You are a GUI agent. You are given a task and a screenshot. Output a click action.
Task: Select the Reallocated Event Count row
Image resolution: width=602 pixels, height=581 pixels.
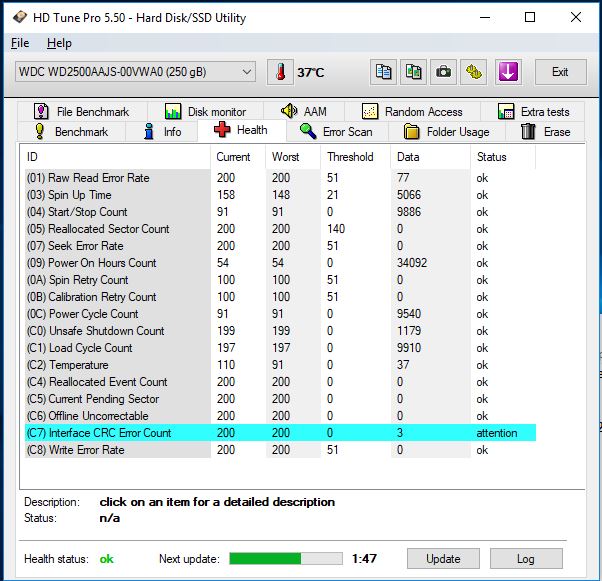click(x=280, y=382)
